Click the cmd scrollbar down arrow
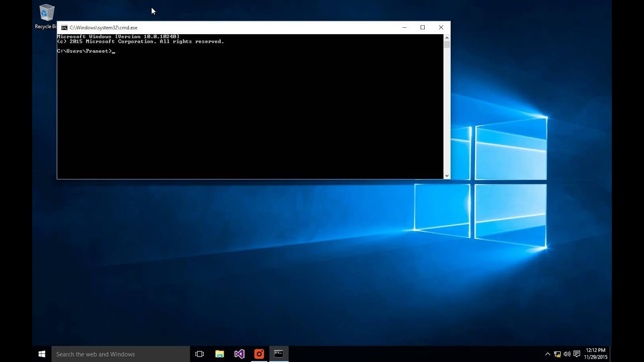This screenshot has height=362, width=644. 447,175
